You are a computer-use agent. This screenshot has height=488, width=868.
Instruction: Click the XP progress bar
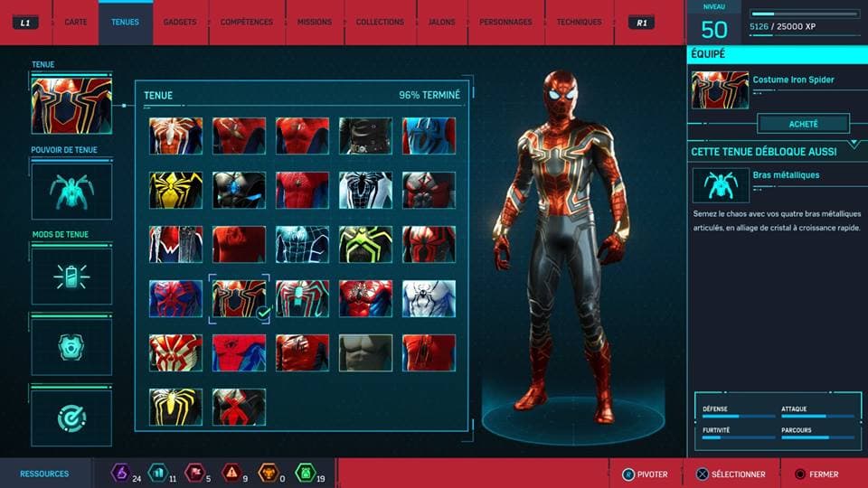[803, 14]
